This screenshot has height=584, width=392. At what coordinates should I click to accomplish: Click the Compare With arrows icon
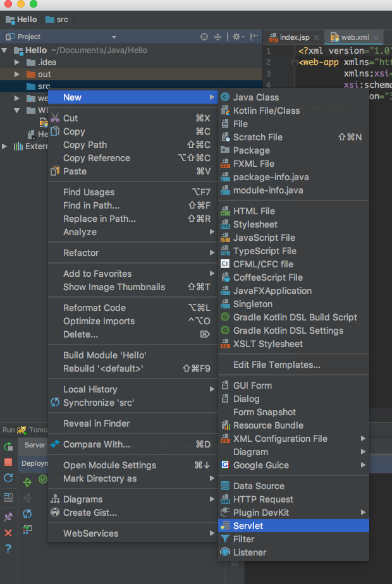pos(55,444)
